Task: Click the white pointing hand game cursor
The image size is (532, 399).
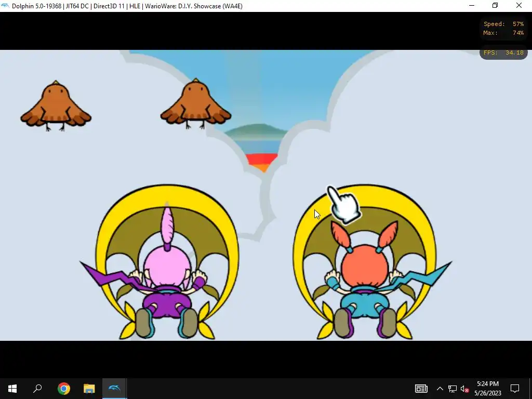Action: click(x=344, y=205)
